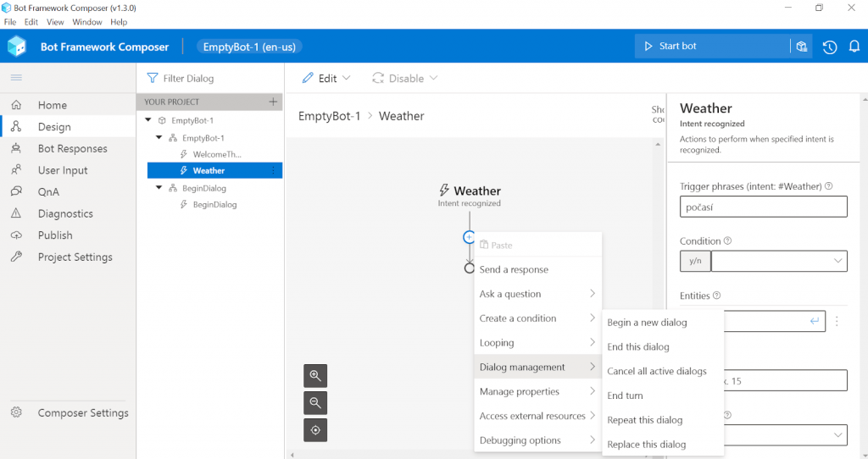Toggle the hamburger navigation menu
This screenshot has width=868, height=459.
point(16,78)
